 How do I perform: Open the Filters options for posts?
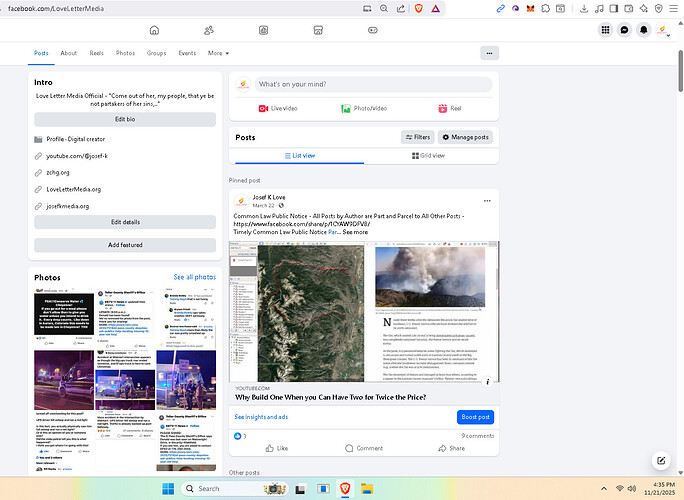(x=416, y=137)
